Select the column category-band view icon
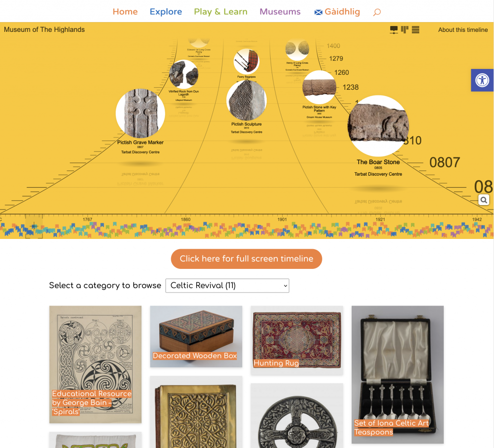 pos(405,29)
